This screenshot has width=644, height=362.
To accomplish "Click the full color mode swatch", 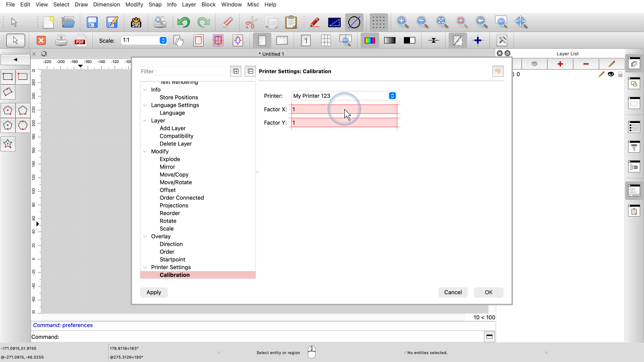I will coord(370,41).
